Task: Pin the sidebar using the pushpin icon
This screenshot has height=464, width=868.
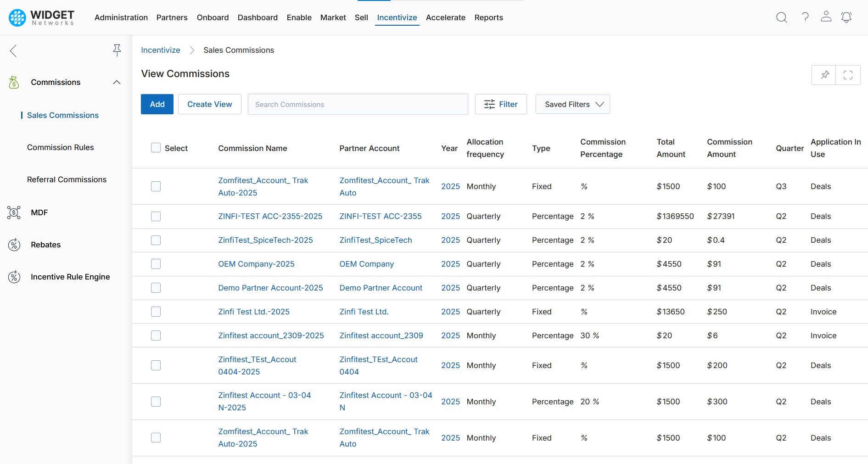Action: coord(117,50)
